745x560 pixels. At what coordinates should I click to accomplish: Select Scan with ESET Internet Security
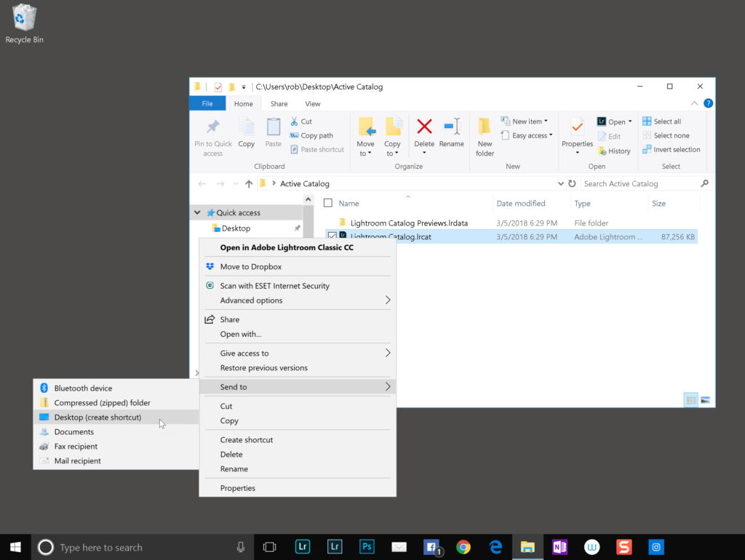click(x=298, y=286)
